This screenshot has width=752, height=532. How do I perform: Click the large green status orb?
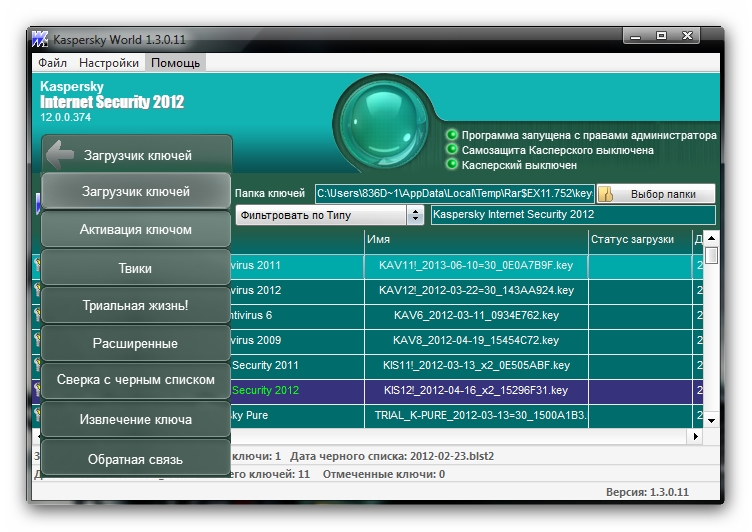(x=382, y=123)
